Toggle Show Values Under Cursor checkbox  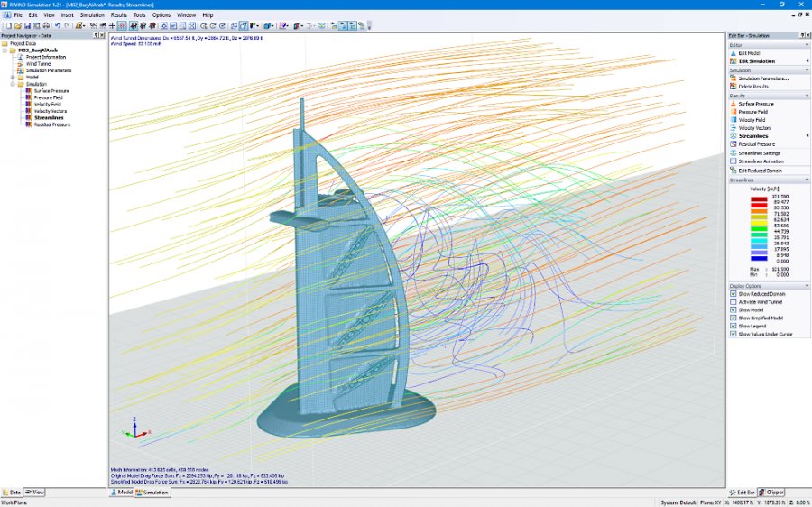click(x=734, y=334)
